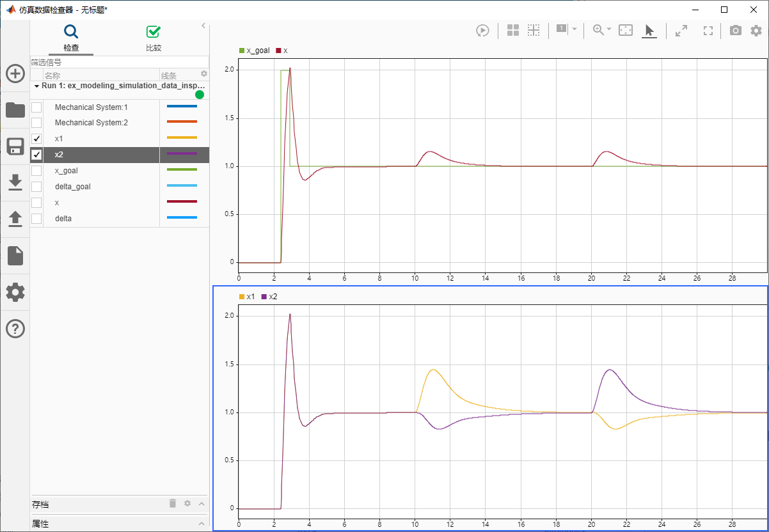The width and height of the screenshot is (769, 532).
Task: Click the archive section gear icon
Action: point(187,503)
